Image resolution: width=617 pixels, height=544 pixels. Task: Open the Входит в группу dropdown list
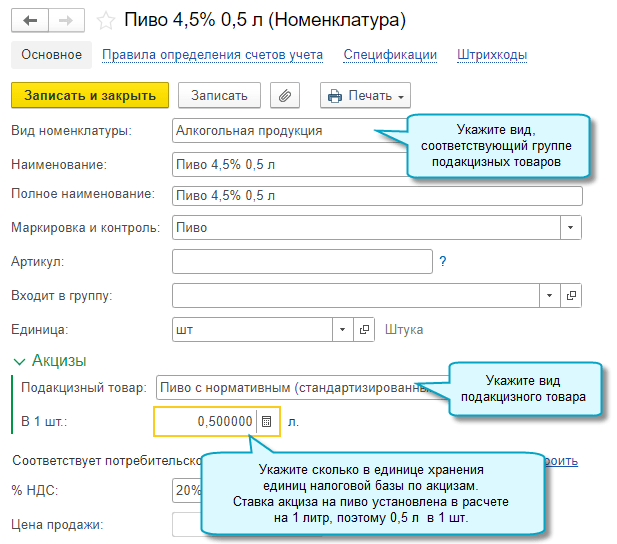coord(549,295)
